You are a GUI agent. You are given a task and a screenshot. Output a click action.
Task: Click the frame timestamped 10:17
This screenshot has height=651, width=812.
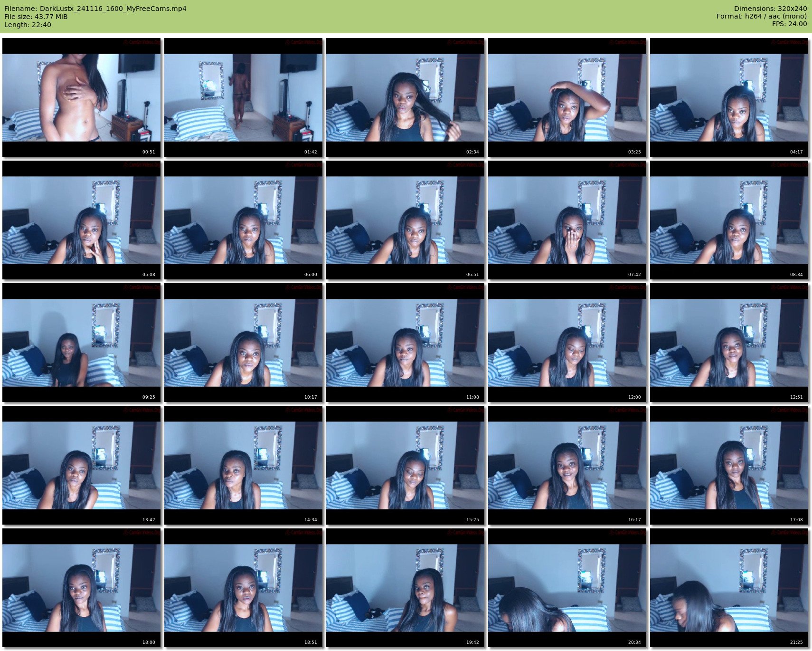click(243, 343)
